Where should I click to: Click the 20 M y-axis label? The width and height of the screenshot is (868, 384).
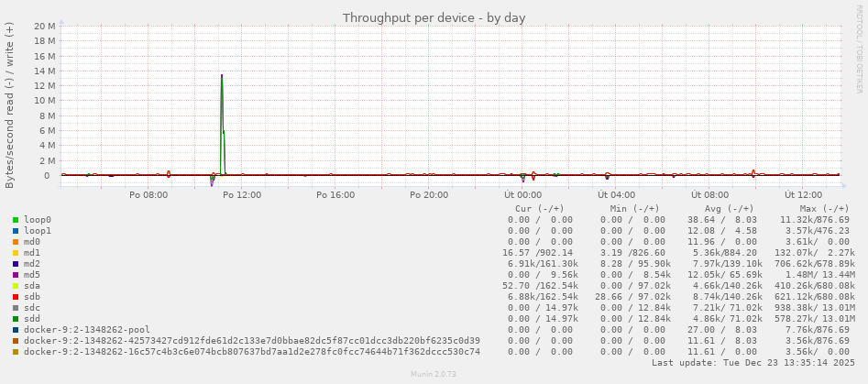pyautogui.click(x=44, y=26)
